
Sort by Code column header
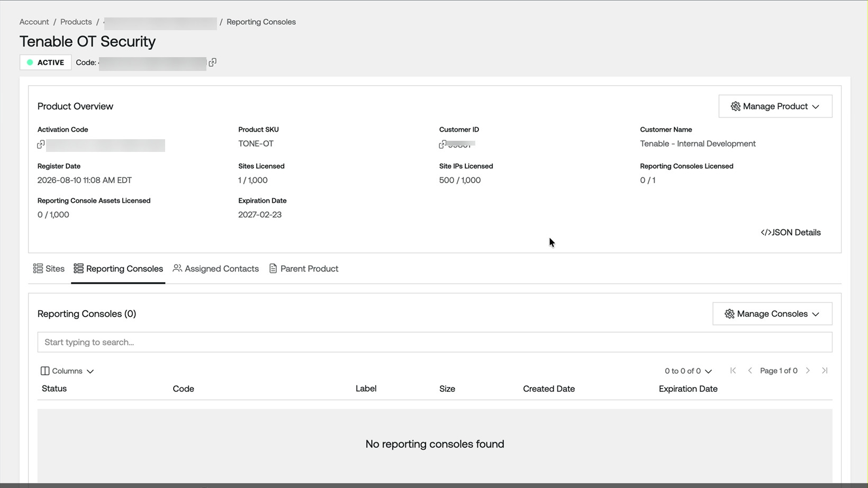(184, 388)
